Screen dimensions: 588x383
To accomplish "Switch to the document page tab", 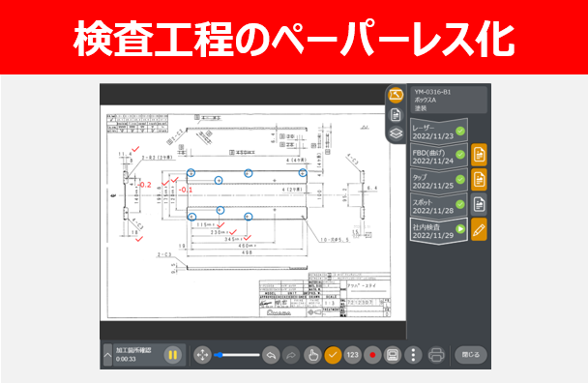I will [x=396, y=115].
